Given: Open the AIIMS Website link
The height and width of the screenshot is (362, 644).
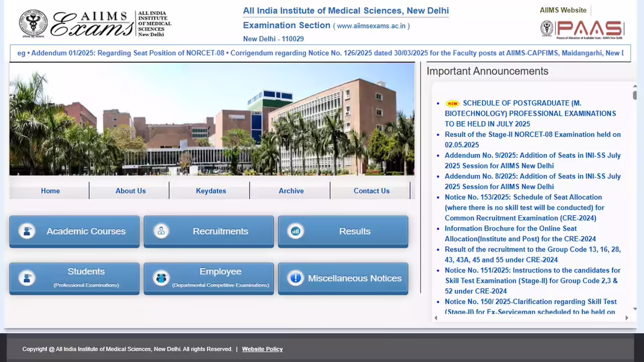Looking at the screenshot, I should coord(563,10).
